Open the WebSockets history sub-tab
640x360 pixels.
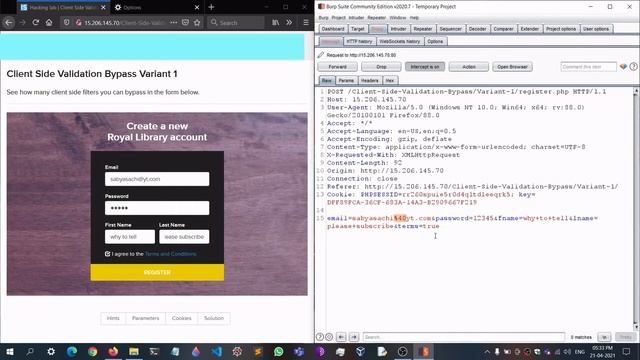coord(400,41)
